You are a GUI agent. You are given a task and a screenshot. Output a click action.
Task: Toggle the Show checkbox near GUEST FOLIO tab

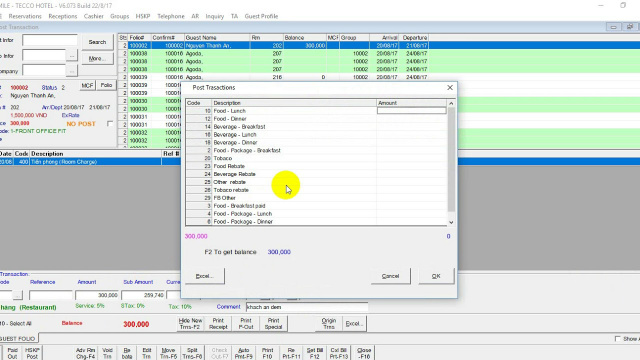click(618, 339)
